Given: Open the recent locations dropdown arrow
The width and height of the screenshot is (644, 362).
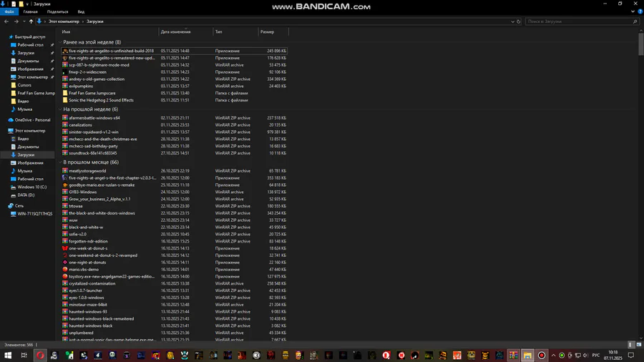Looking at the screenshot, I should click(x=24, y=21).
